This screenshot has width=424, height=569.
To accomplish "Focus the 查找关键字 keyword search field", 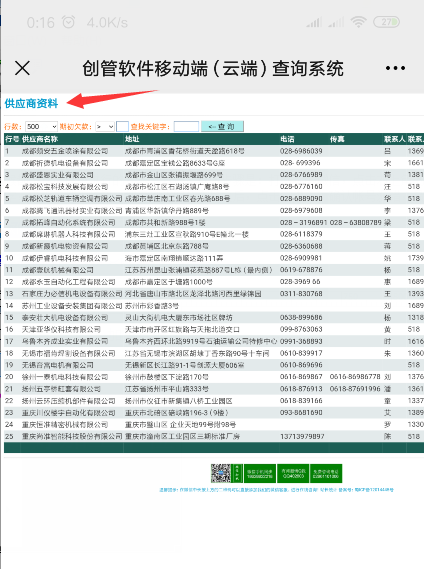I will 186,126.
